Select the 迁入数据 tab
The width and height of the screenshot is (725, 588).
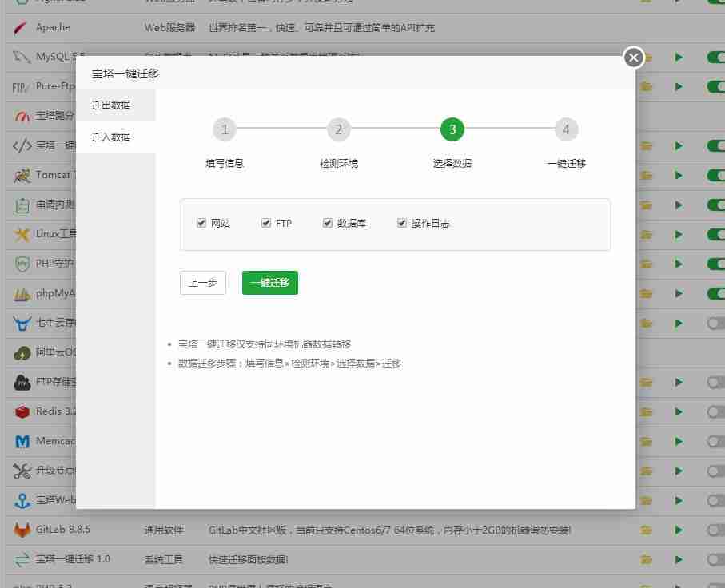coord(110,137)
